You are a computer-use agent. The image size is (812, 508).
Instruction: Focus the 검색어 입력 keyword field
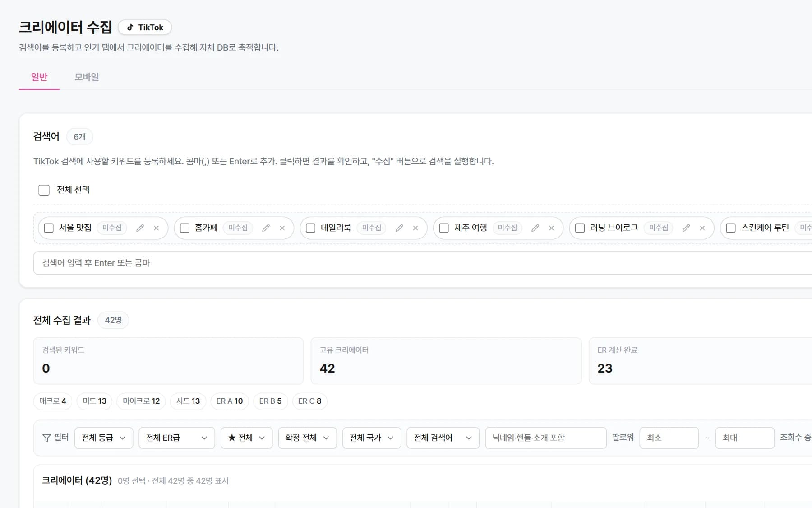[x=423, y=263]
